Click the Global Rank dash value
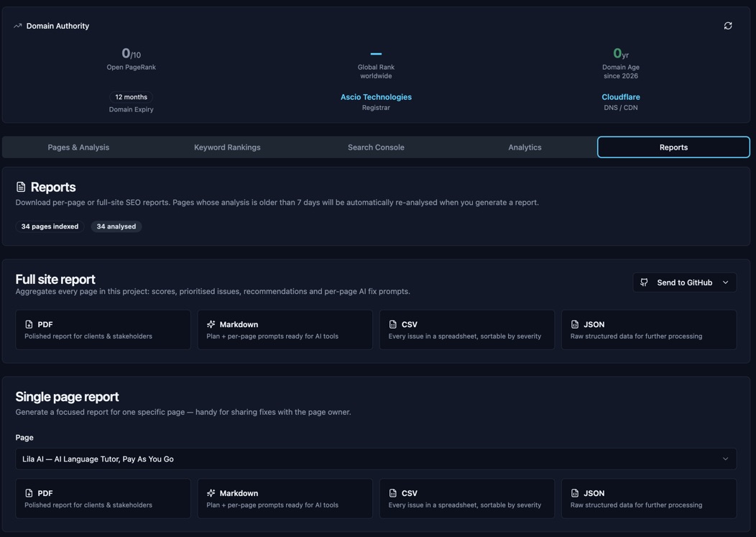 coord(376,53)
